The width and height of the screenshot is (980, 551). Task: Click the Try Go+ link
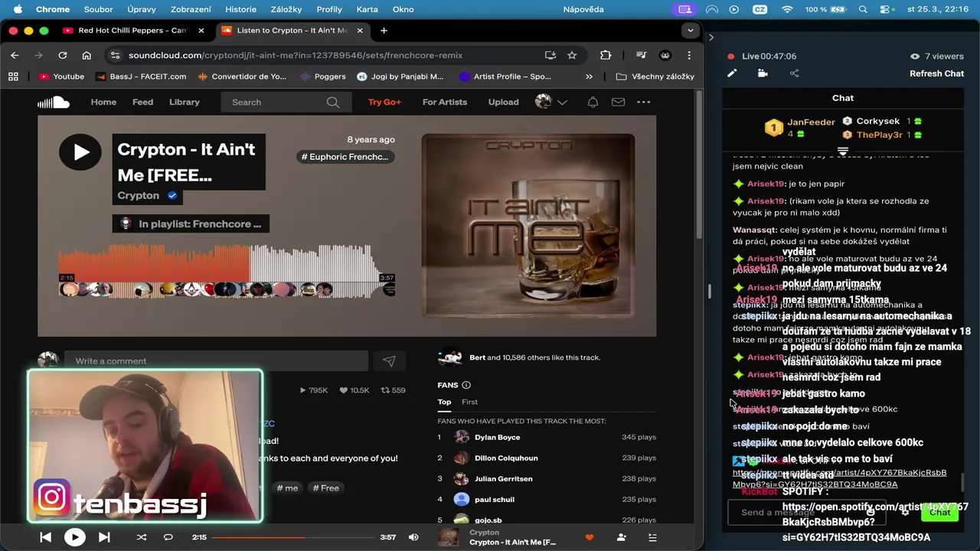click(384, 102)
